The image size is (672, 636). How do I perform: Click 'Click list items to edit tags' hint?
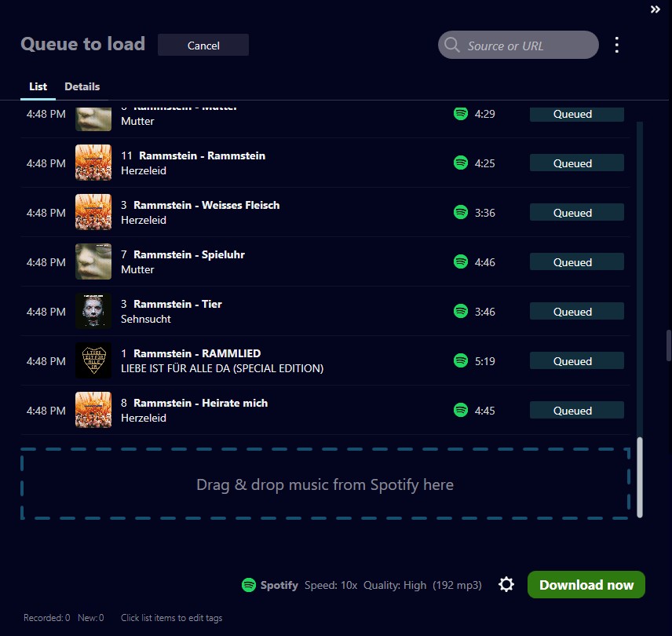tap(171, 618)
